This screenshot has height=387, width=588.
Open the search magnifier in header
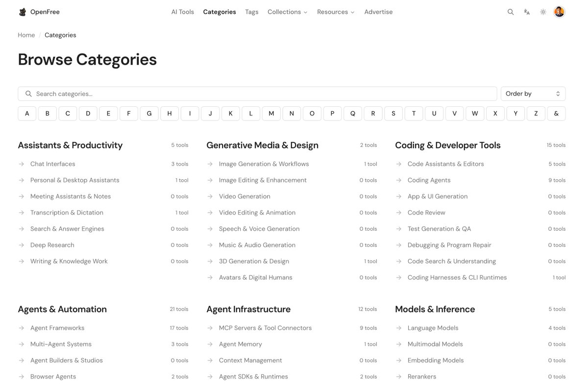(x=511, y=12)
